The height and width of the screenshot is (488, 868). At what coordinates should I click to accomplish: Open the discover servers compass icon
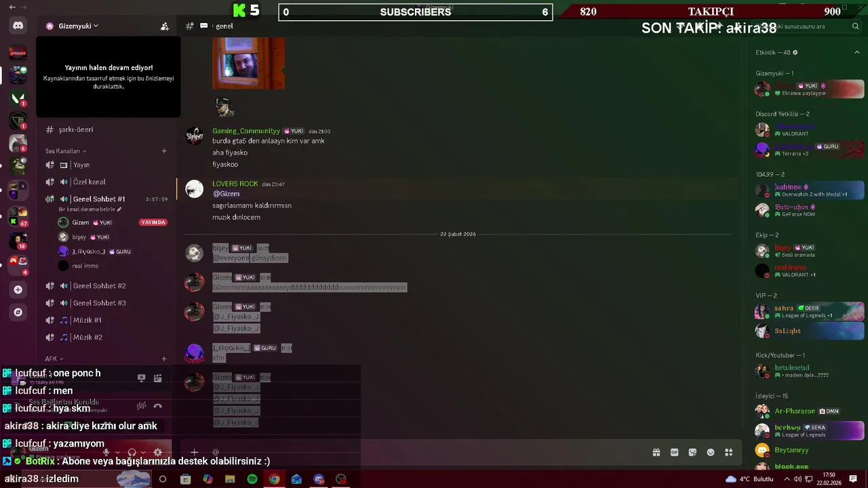(x=18, y=312)
